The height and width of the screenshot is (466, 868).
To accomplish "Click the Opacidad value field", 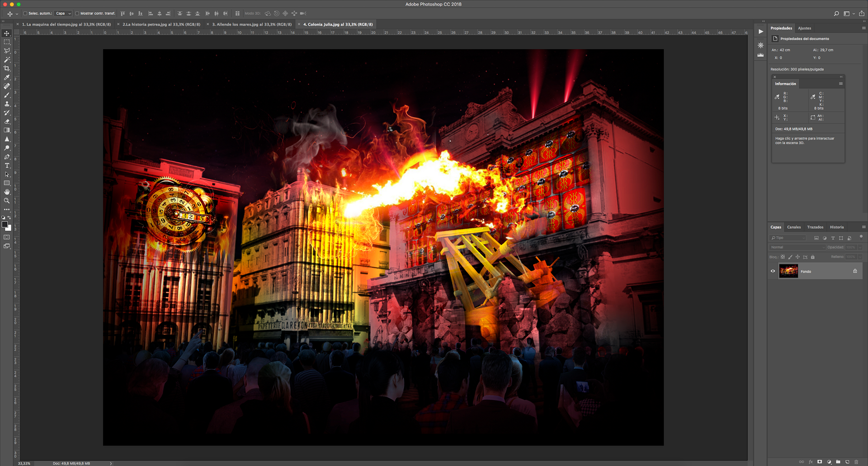I will (851, 247).
